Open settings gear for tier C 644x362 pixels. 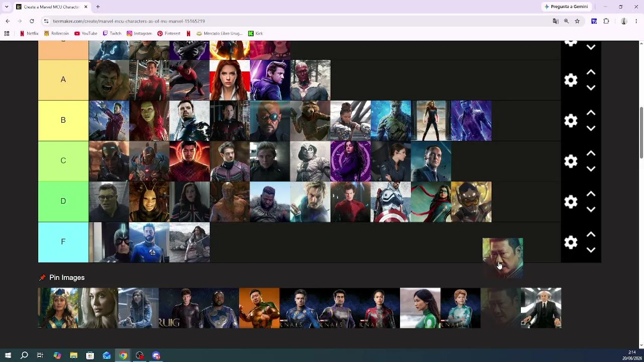click(x=571, y=161)
